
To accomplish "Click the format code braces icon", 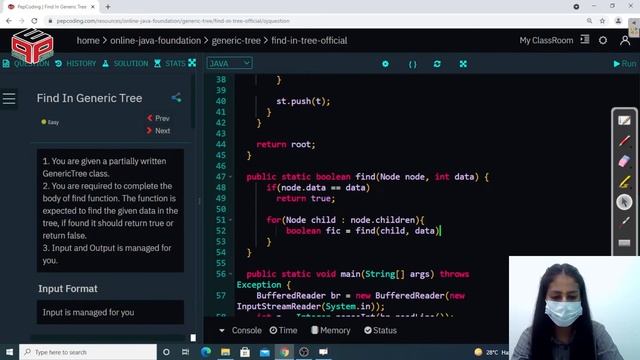I will [x=412, y=64].
